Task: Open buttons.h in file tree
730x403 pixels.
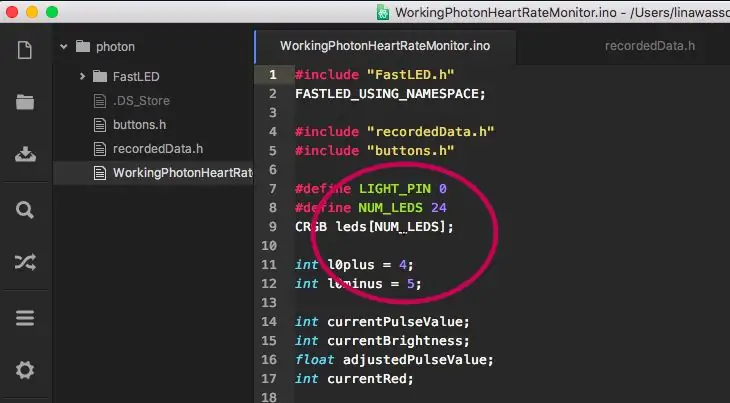Action: pos(139,125)
